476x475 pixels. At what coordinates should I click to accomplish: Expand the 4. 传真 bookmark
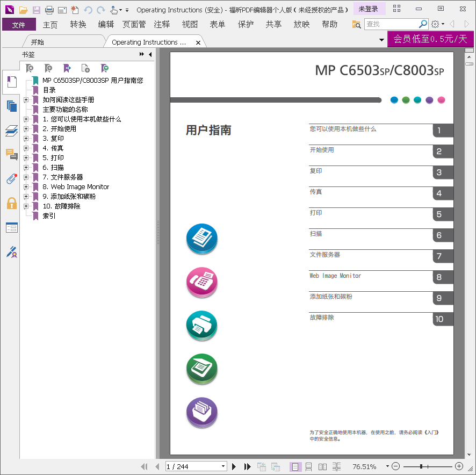pos(26,148)
